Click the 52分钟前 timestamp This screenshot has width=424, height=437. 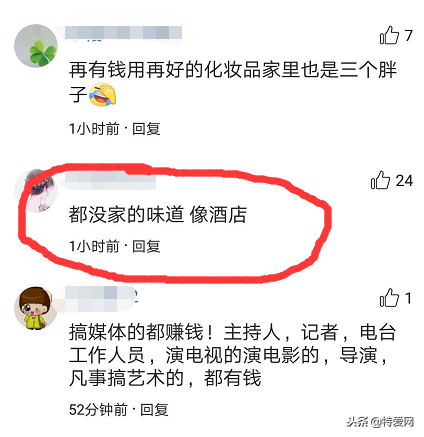click(98, 410)
